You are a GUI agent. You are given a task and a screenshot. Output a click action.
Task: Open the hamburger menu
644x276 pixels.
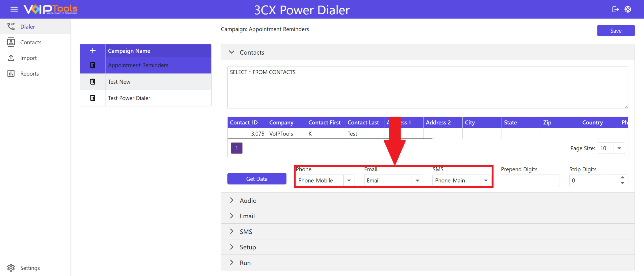pyautogui.click(x=14, y=9)
